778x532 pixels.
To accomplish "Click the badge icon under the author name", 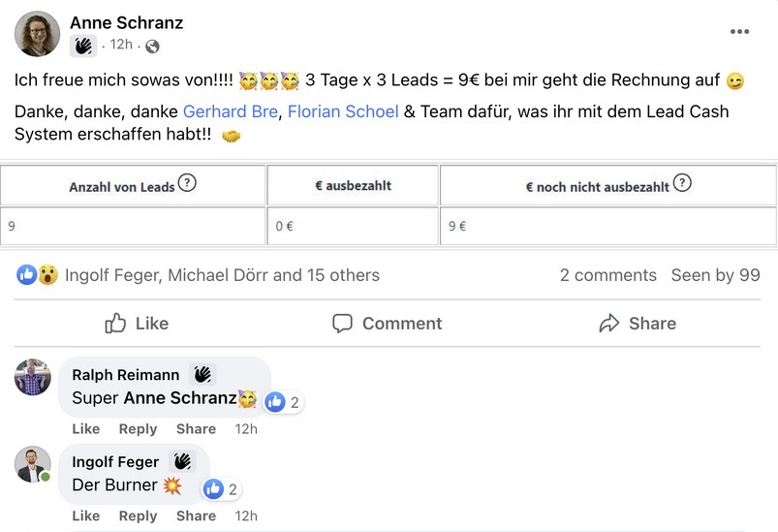I will click(x=83, y=46).
